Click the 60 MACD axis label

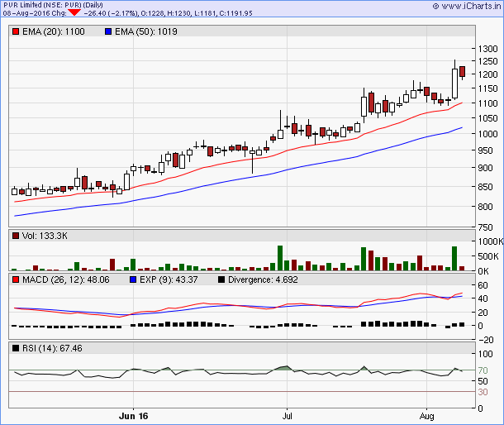coord(483,285)
